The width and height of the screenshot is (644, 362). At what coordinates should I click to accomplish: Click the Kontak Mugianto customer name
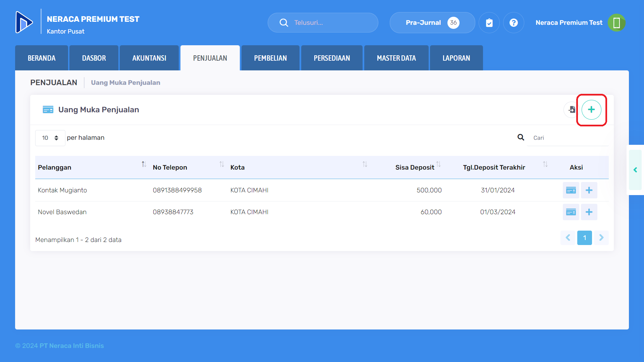(62, 190)
